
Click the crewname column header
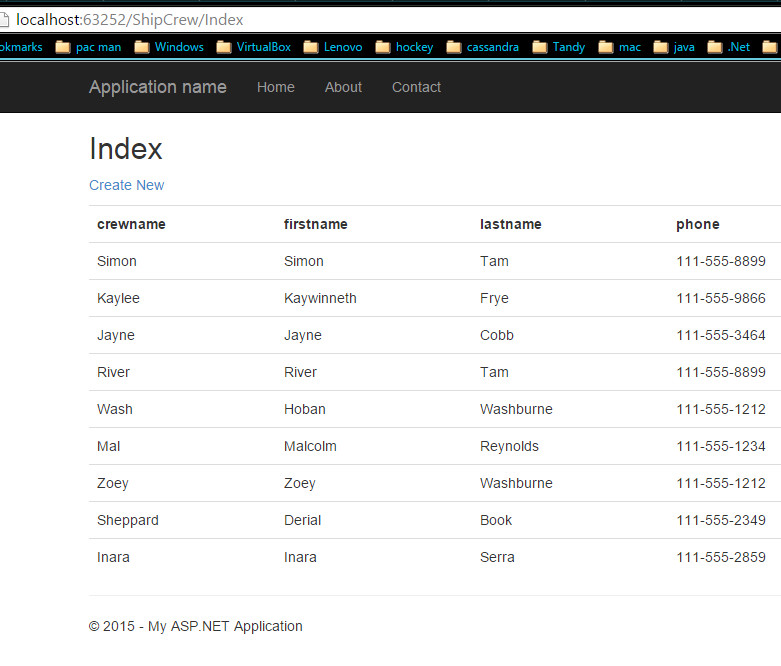[131, 224]
